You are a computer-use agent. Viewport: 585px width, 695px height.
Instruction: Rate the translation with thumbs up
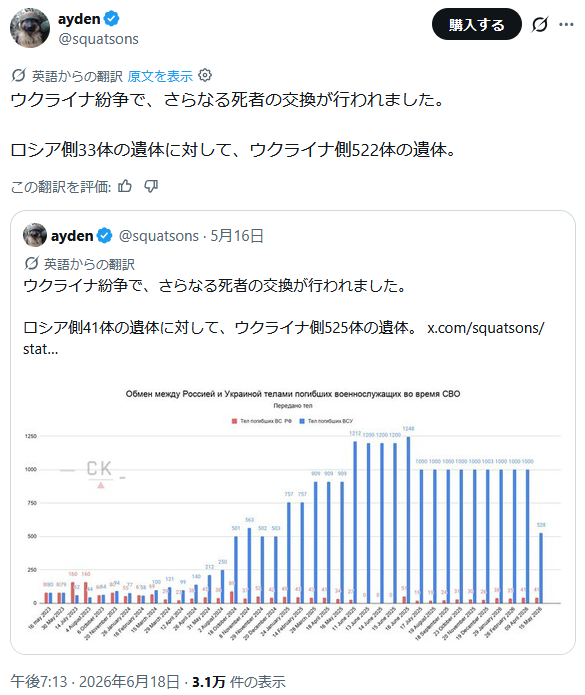click(125, 186)
